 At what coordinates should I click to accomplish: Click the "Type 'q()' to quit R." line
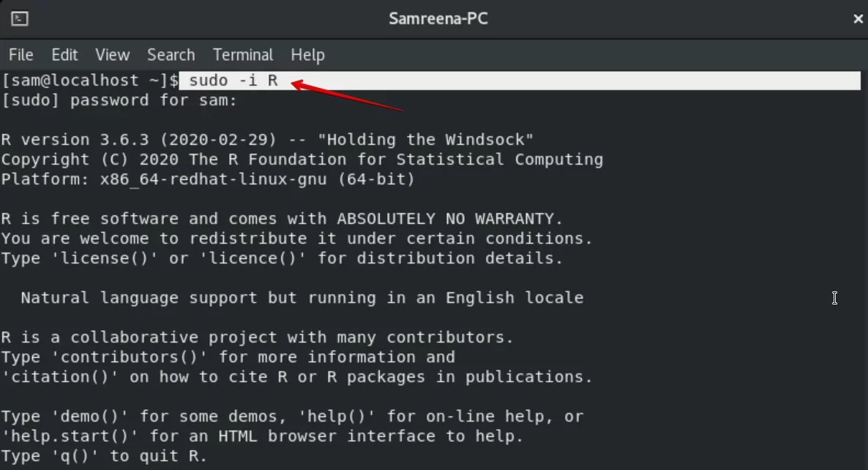(x=104, y=456)
